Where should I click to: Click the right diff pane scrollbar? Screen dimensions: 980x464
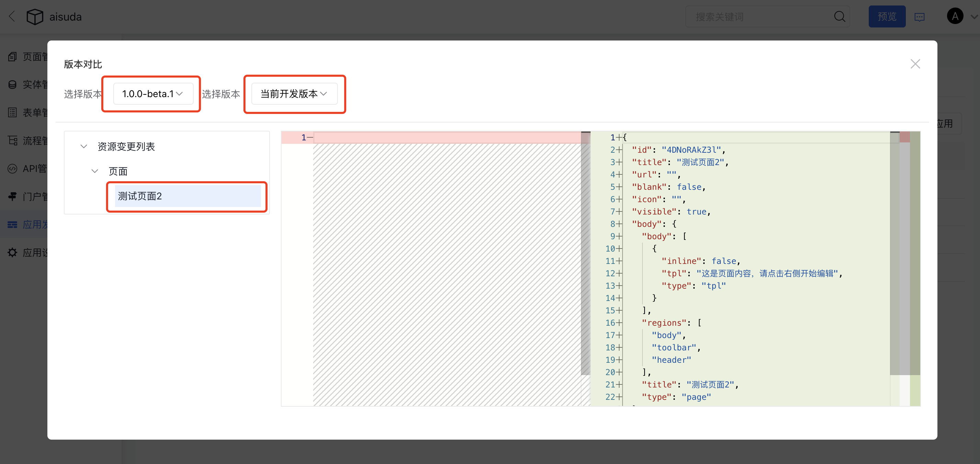[895, 253]
